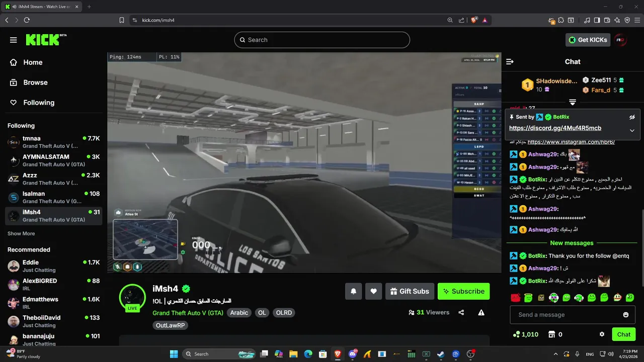Open recommended channel Edmatthews
Screen dimensions: 644x362
pos(53,303)
